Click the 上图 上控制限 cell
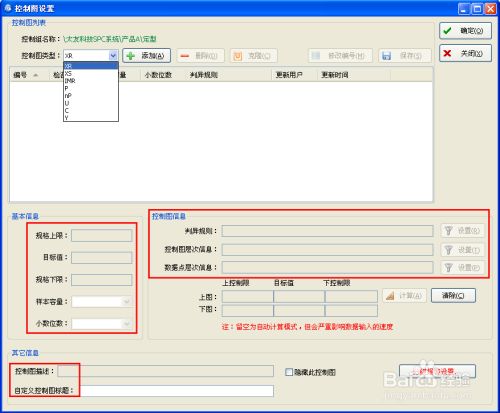Screen dimensions: 500x413 click(248, 296)
